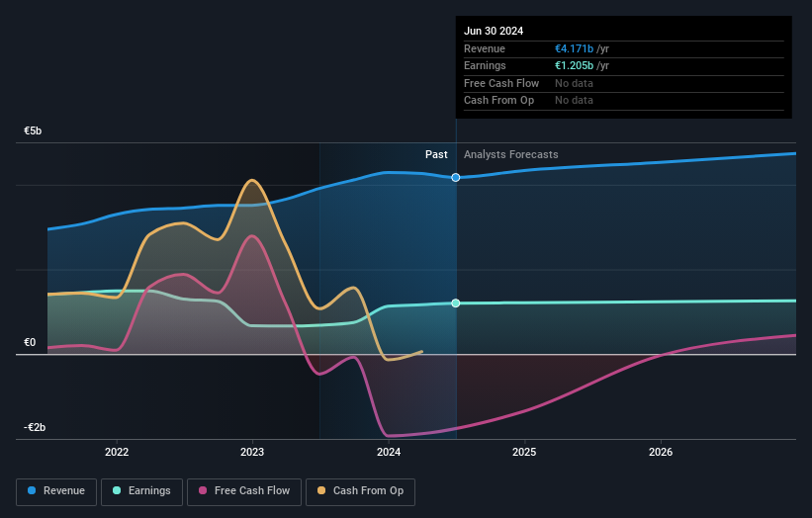Click the €1.205b earnings value in tooltip
812x518 pixels.
[575, 65]
